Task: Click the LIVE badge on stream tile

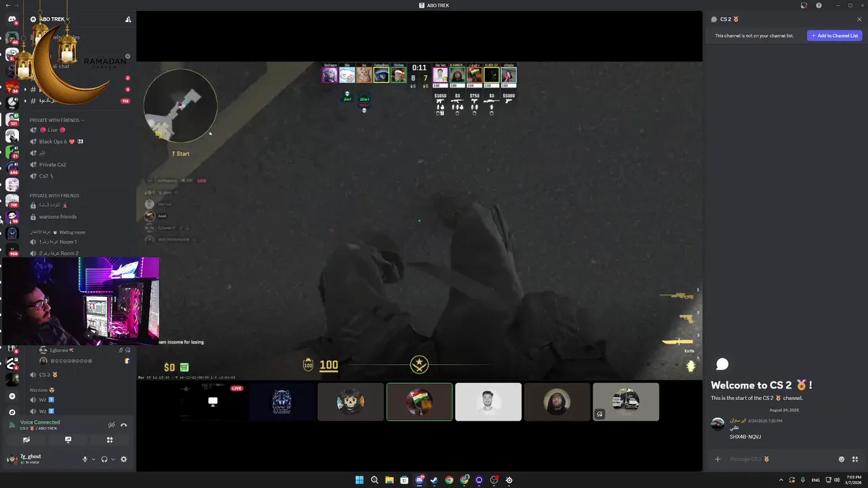Action: (x=237, y=388)
